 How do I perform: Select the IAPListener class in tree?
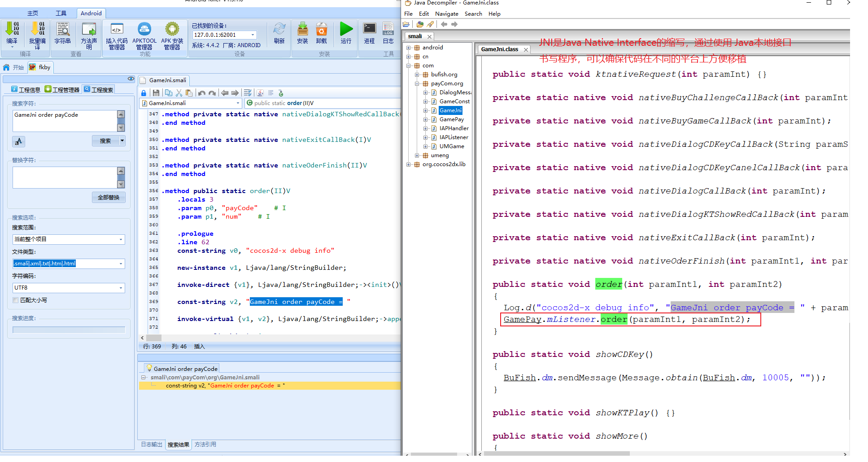tap(454, 137)
